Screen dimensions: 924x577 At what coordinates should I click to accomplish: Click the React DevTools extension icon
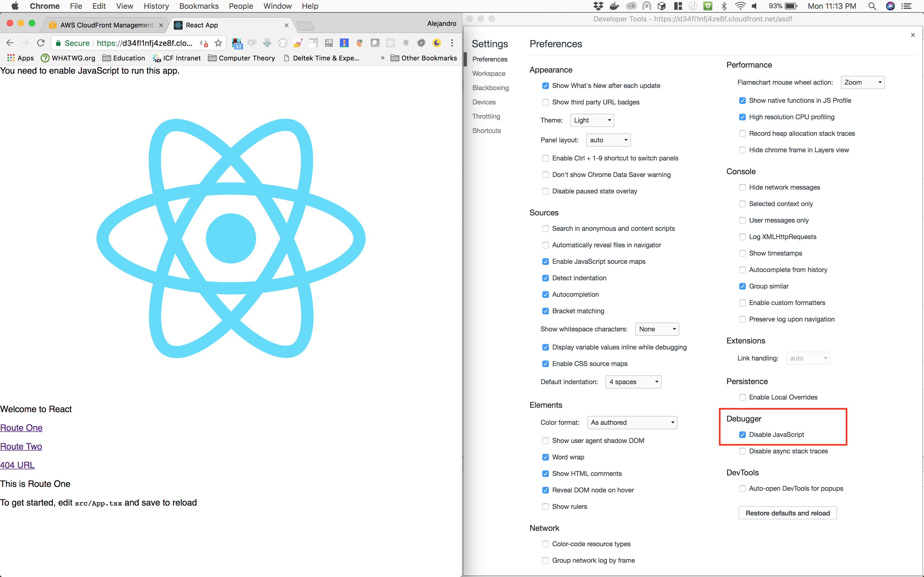[390, 43]
